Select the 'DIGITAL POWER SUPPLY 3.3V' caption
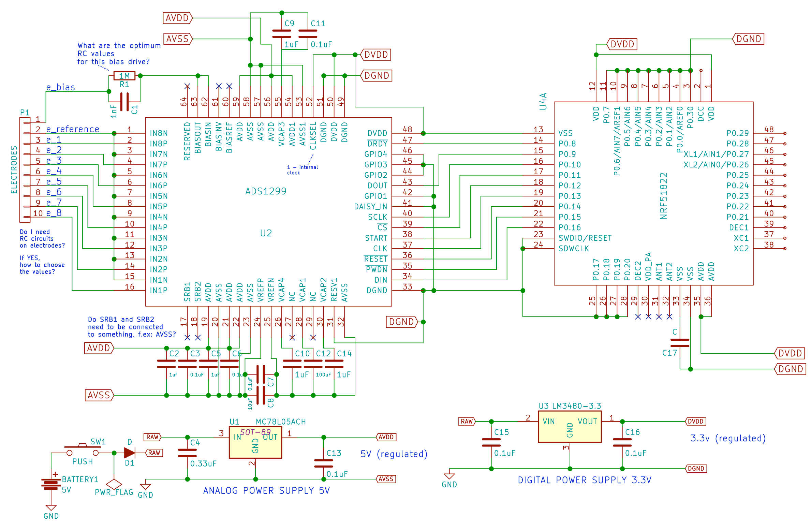This screenshot has height=532, width=811. pos(584,480)
